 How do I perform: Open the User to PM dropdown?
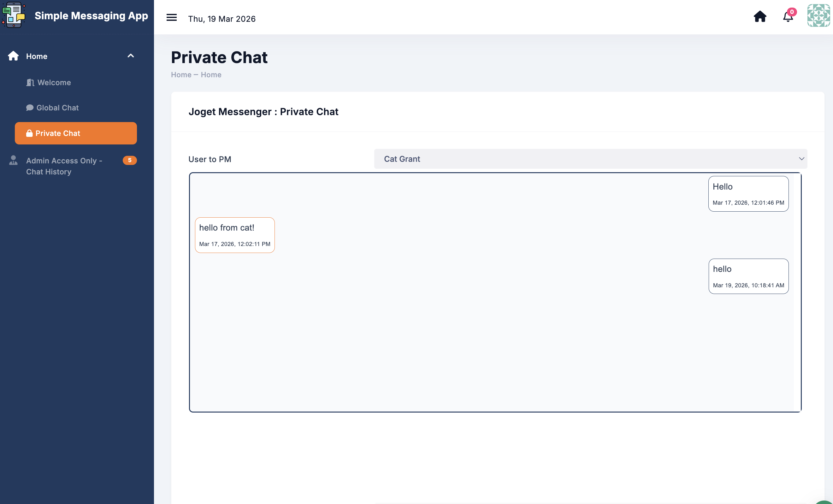point(590,159)
